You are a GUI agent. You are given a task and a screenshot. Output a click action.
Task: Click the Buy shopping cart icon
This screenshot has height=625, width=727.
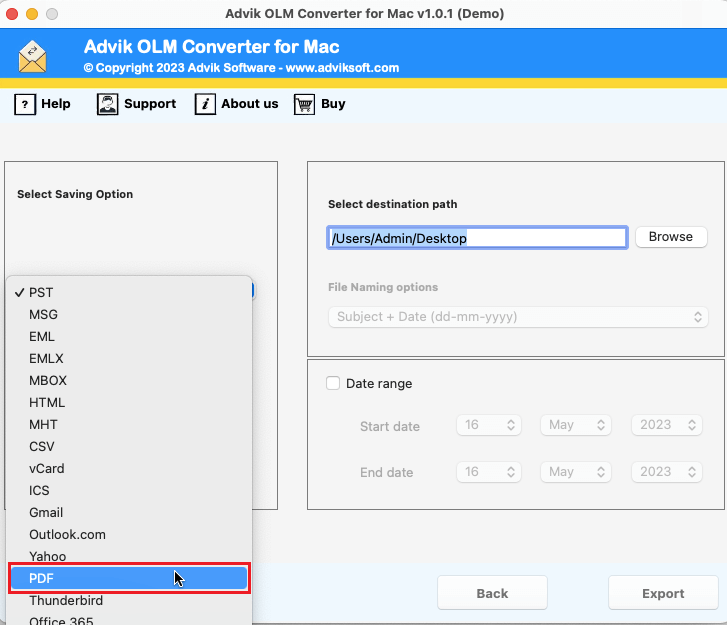click(x=304, y=104)
